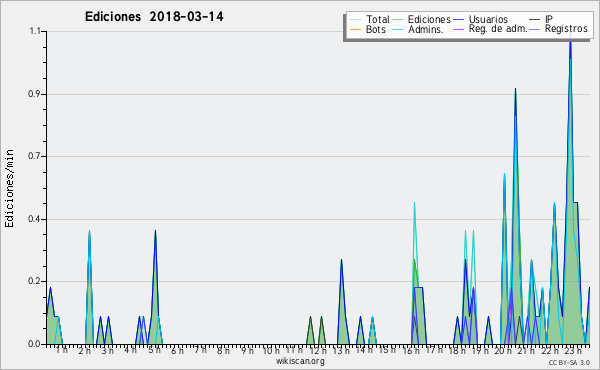Click the '18 h' x-axis label
Image resolution: width=600 pixels, height=370 pixels.
point(457,351)
